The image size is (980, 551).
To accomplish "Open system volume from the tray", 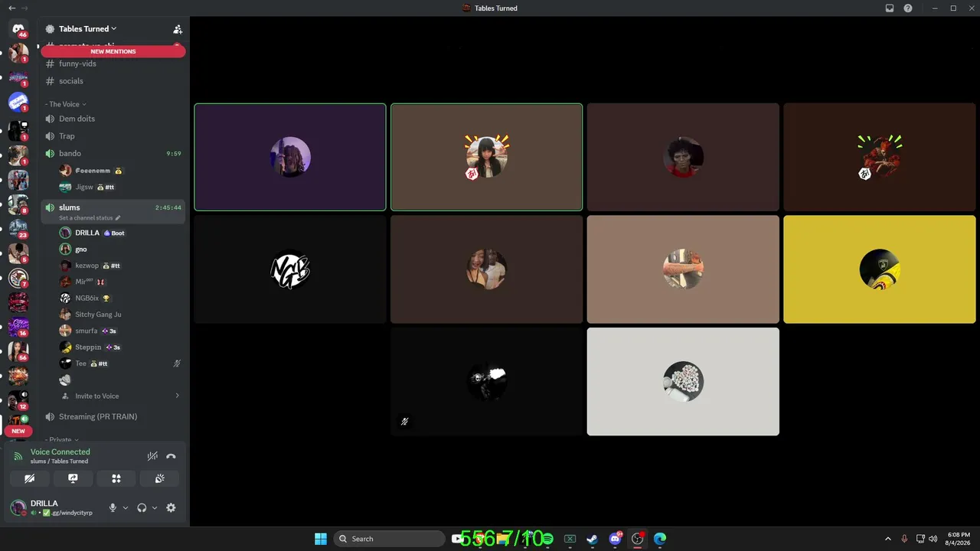I will (933, 539).
